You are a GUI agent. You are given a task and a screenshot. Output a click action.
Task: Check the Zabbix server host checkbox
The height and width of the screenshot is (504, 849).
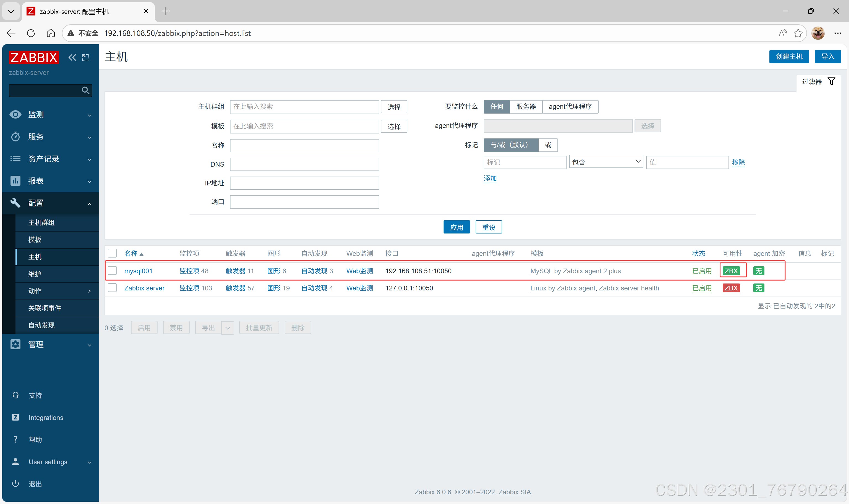tap(112, 288)
